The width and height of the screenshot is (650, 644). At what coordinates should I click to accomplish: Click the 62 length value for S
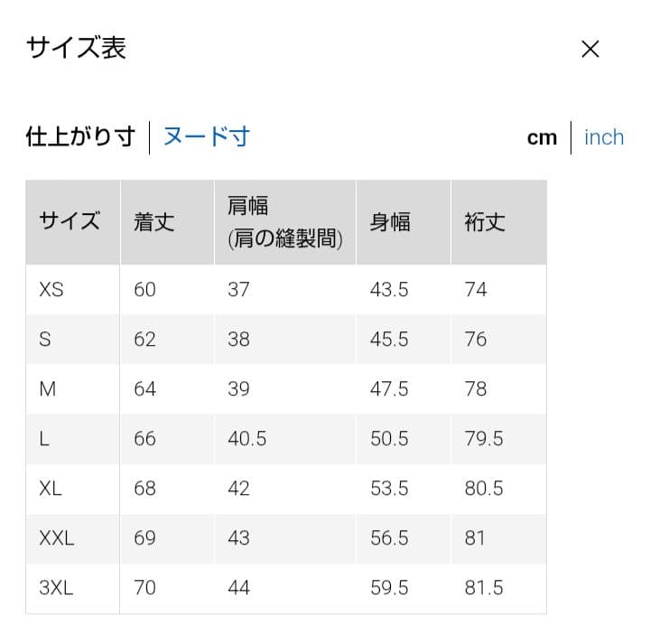click(x=144, y=340)
